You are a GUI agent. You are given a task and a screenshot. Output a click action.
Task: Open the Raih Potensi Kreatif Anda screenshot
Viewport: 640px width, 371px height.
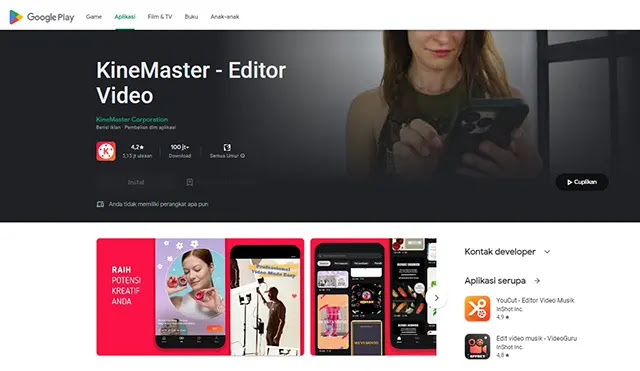(200, 297)
